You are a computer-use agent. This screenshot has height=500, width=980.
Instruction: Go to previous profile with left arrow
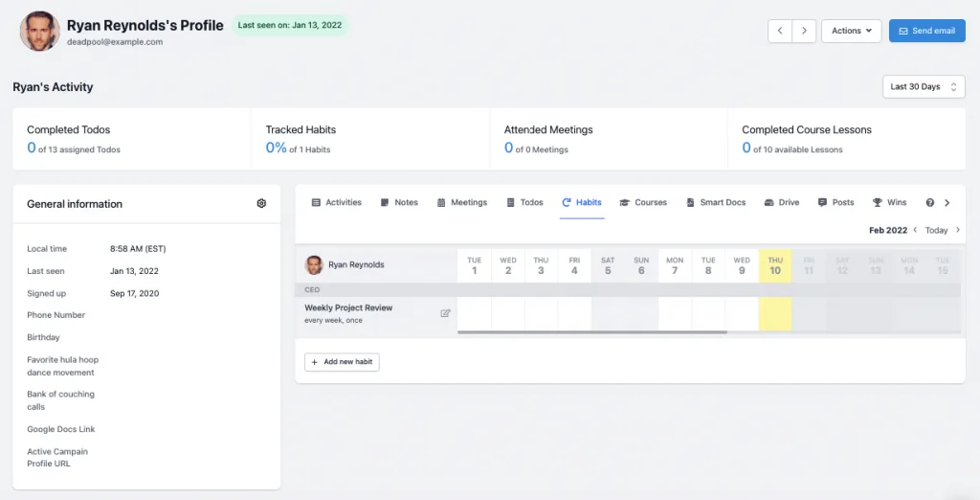[780, 31]
